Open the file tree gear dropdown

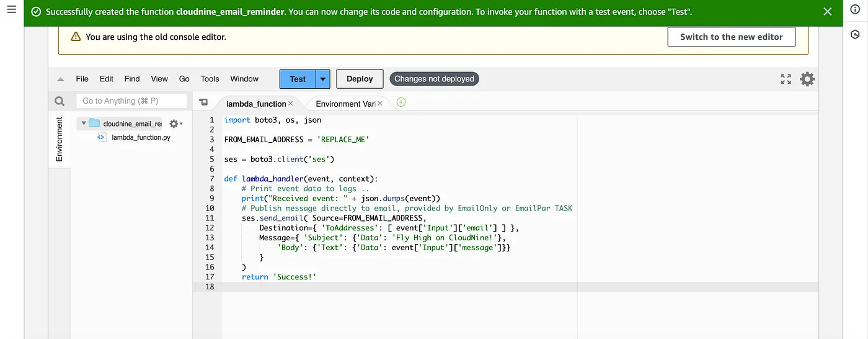(x=175, y=124)
